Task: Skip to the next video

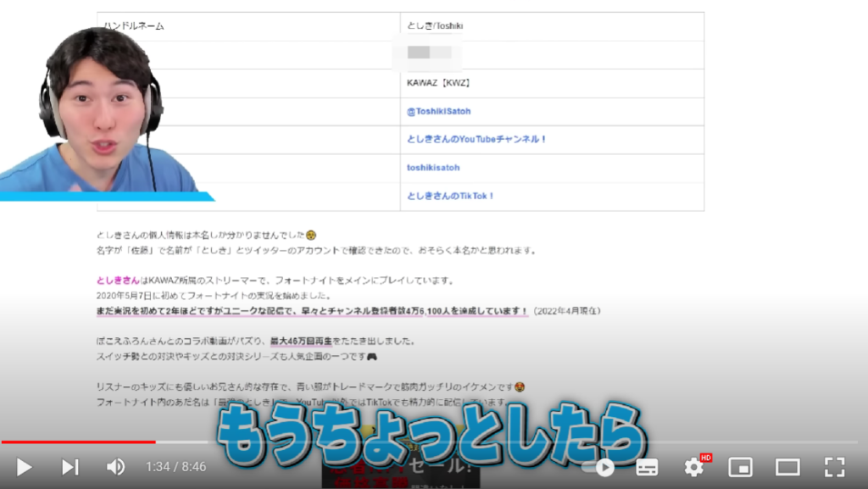Action: coord(70,468)
